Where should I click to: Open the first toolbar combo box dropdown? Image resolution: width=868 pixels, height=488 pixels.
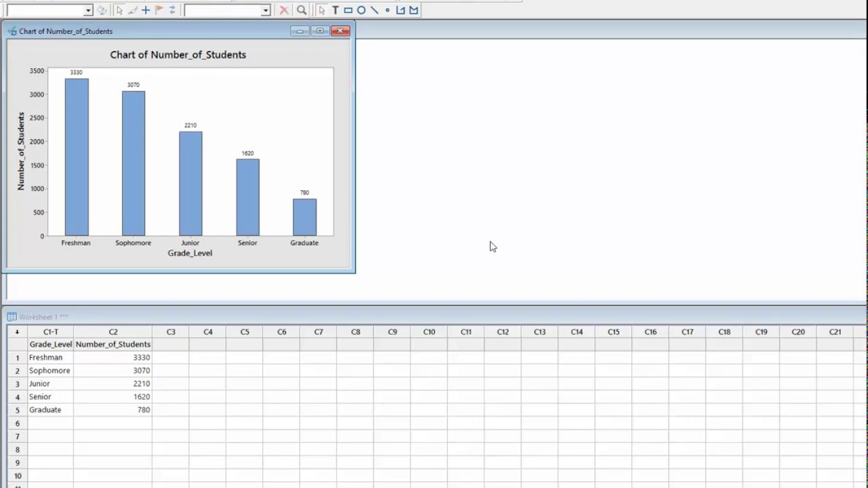[88, 10]
